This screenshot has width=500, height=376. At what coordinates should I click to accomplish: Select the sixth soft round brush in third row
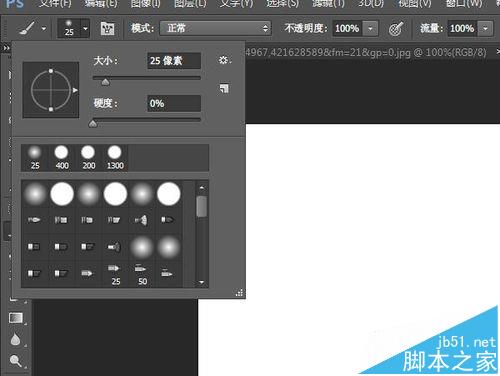(169, 247)
